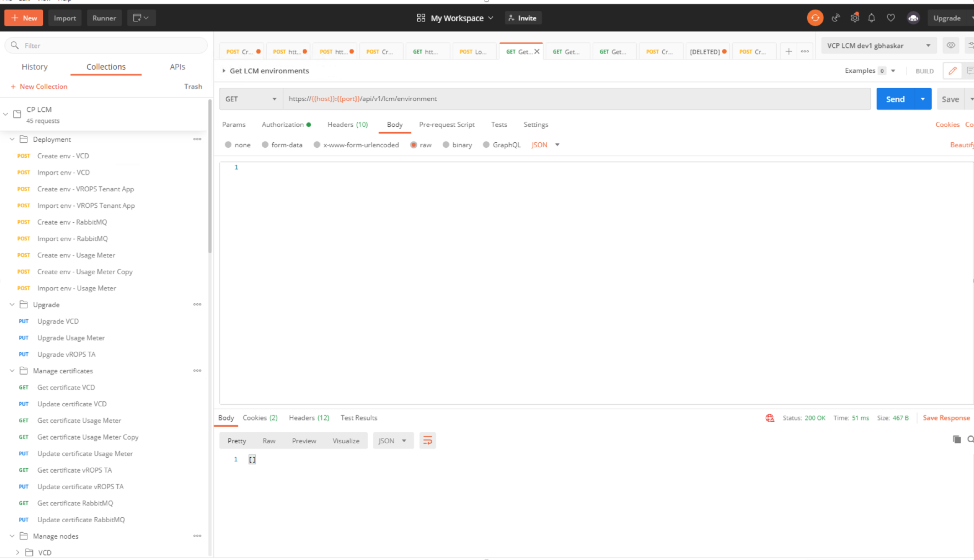Choose the binary body option

pyautogui.click(x=446, y=145)
